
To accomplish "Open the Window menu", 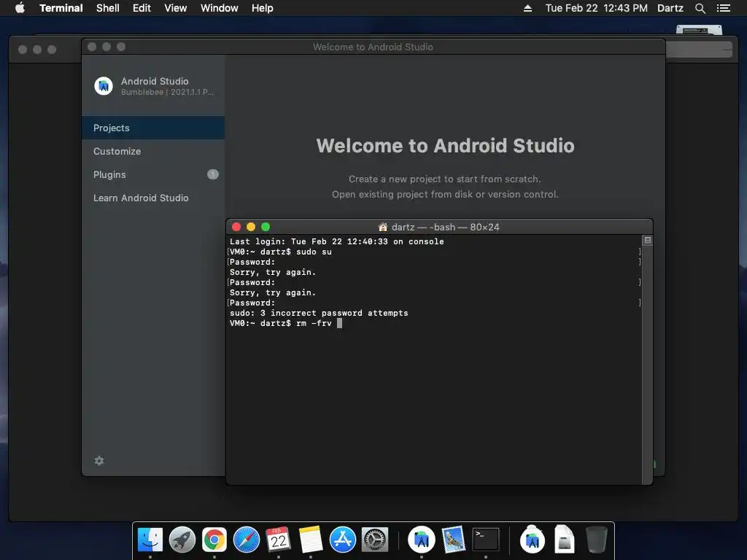I will tap(219, 8).
